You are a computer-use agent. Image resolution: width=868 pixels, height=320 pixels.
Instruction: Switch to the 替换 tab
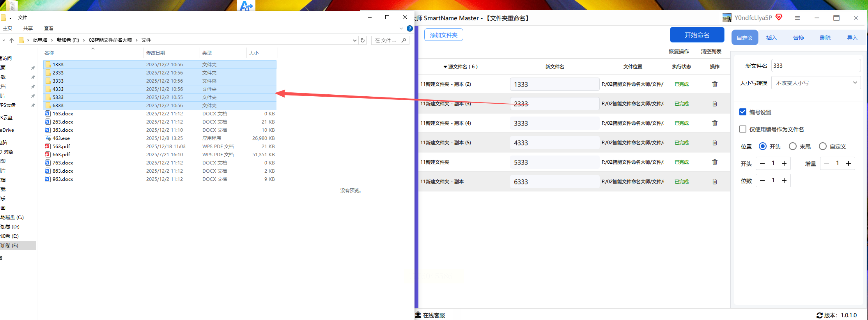pyautogui.click(x=798, y=38)
